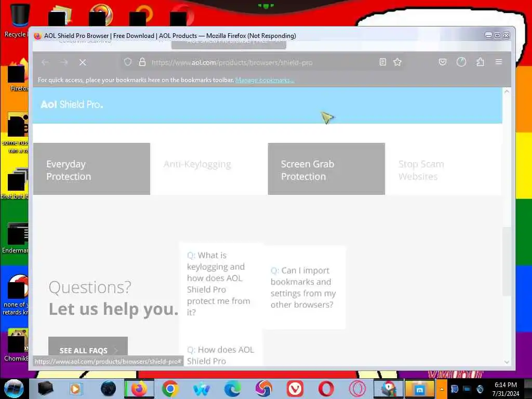Click the page scrollbar down arrow

(x=507, y=362)
